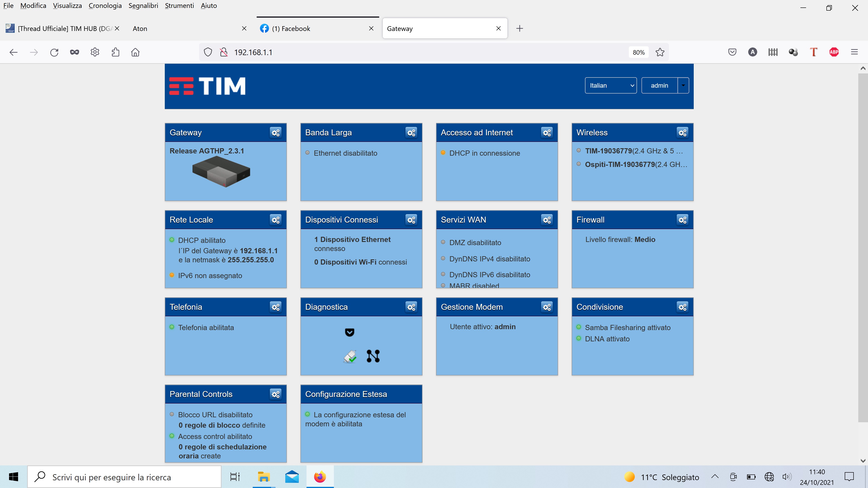Viewport: 868px width, 488px height.
Task: Open the Mail app from taskbar
Action: tap(292, 477)
